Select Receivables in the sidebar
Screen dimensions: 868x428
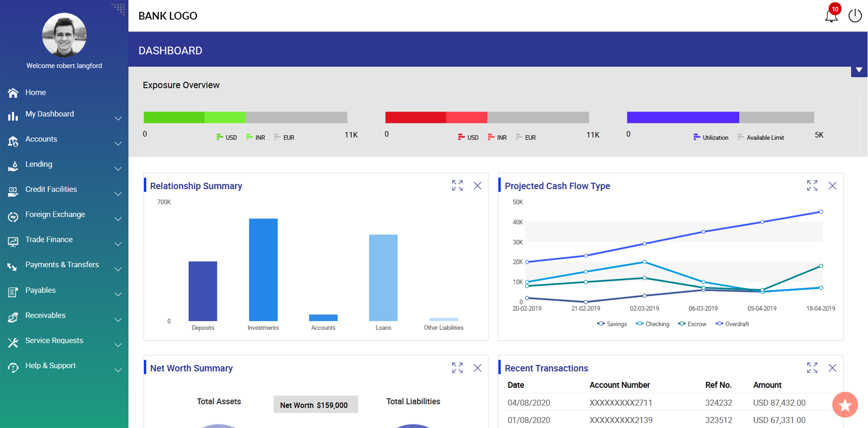click(x=45, y=315)
